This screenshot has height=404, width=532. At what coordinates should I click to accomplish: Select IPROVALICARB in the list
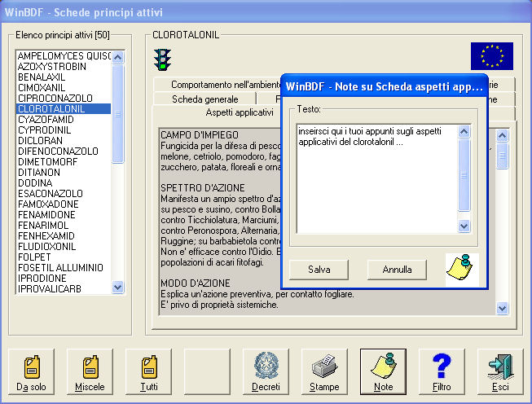click(64, 288)
